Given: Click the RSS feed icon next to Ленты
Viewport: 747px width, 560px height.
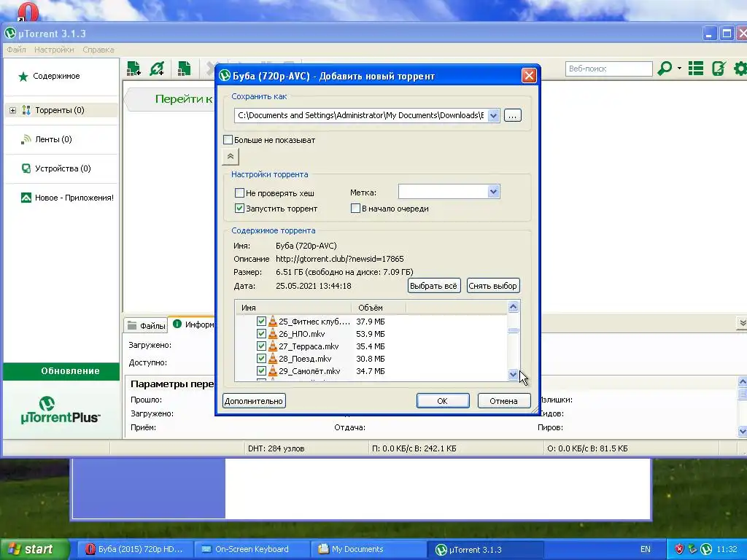Looking at the screenshot, I should pos(26,139).
